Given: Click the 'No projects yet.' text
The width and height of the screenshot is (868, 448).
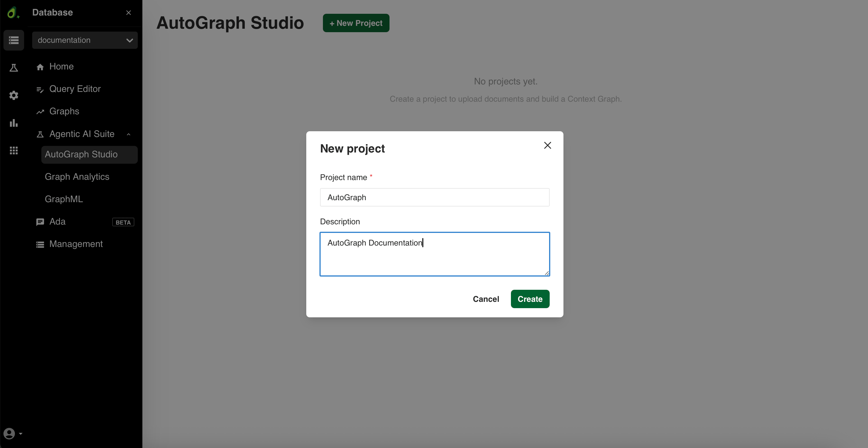Looking at the screenshot, I should click(x=505, y=81).
